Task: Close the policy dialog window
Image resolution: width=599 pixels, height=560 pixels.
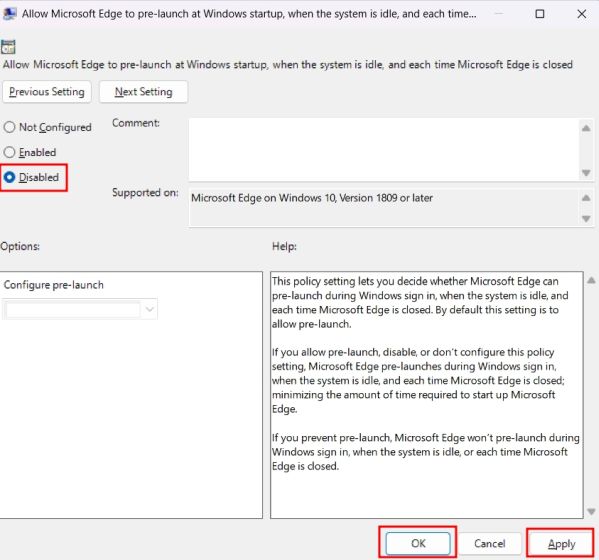Action: (x=581, y=14)
